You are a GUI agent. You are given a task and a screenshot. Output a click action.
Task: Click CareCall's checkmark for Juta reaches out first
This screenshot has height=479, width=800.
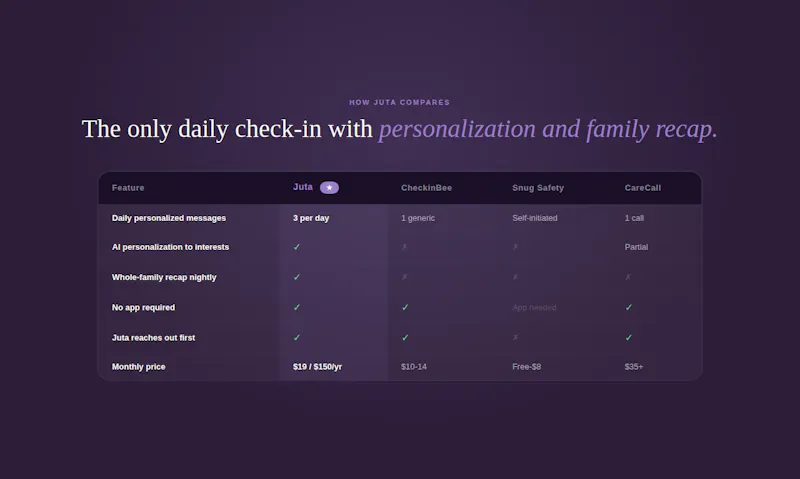(x=629, y=337)
